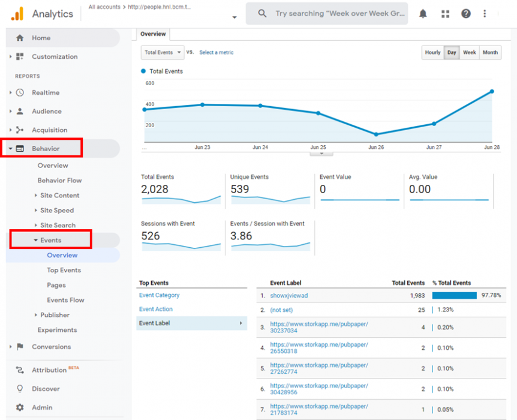This screenshot has height=420, width=517.
Task: Switch chart granularity to Hourly
Action: [x=432, y=52]
